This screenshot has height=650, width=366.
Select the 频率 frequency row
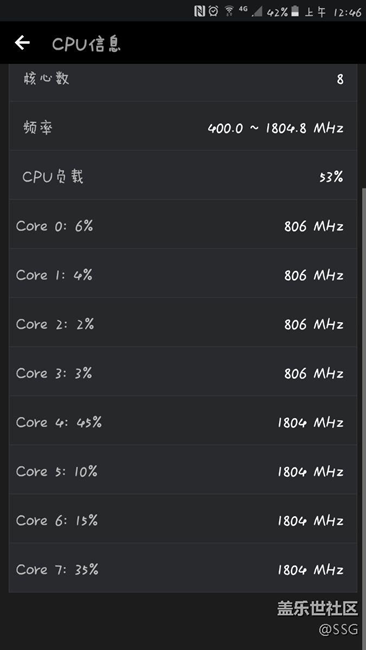point(183,126)
